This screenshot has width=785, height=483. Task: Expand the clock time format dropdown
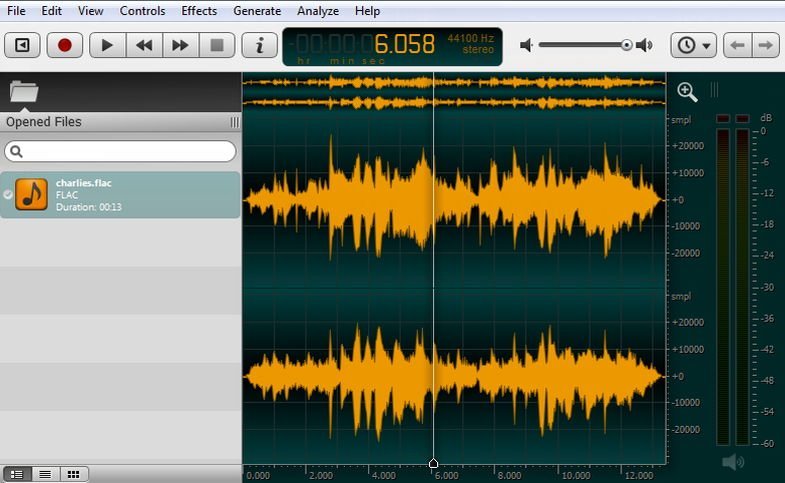tap(694, 45)
